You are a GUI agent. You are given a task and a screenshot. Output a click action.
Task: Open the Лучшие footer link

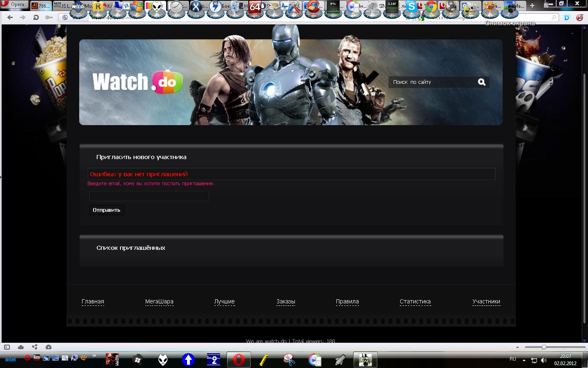point(225,302)
